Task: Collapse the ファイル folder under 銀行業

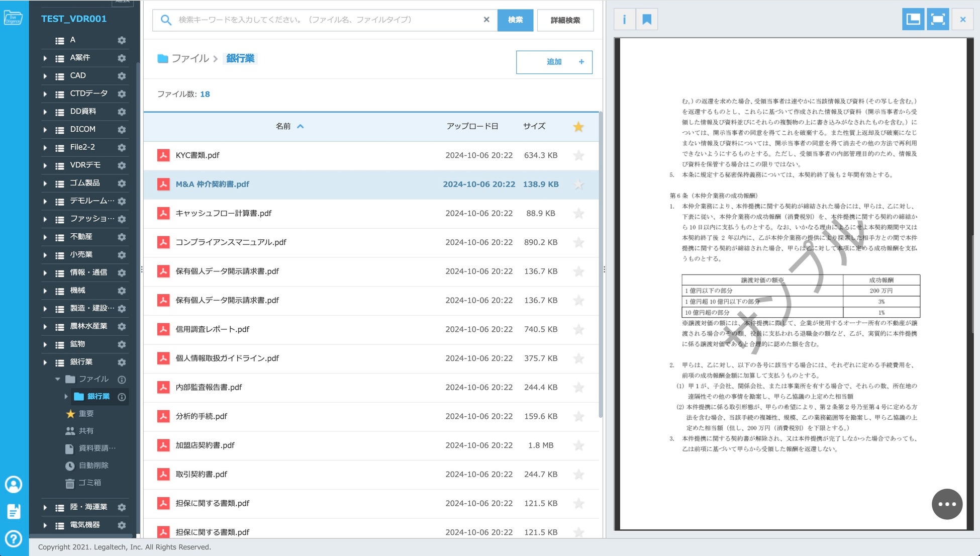Action: tap(57, 379)
